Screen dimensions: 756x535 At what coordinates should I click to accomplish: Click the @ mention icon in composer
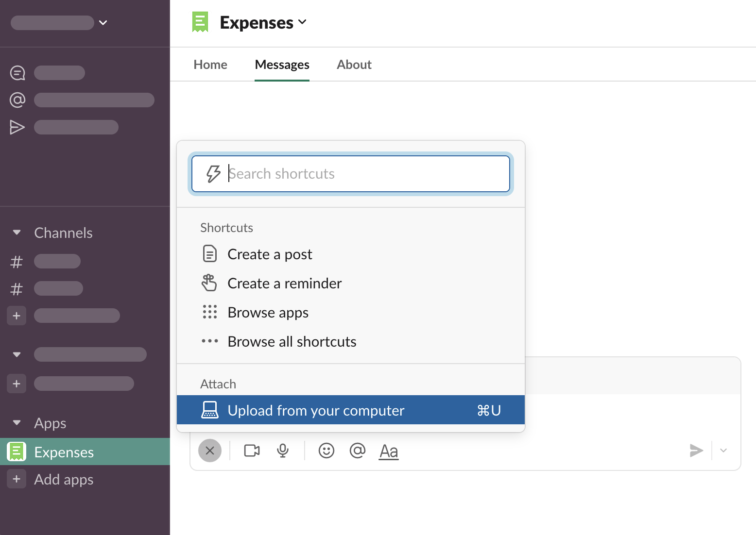tap(358, 451)
